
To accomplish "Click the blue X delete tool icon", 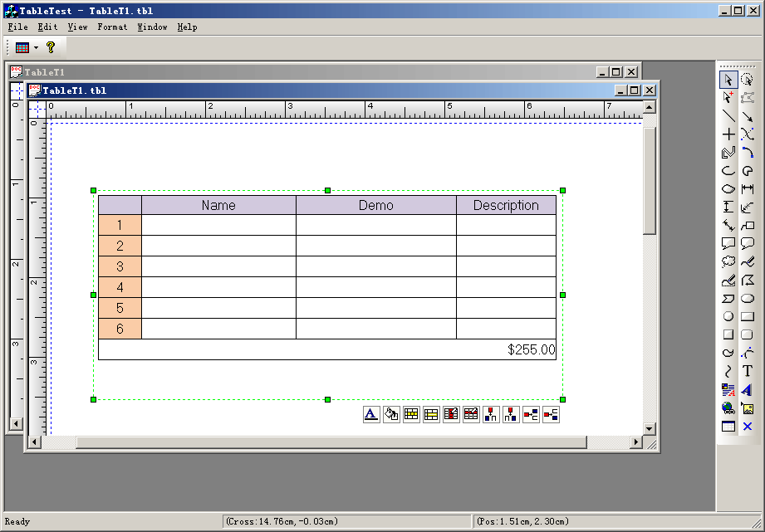I will 747,427.
